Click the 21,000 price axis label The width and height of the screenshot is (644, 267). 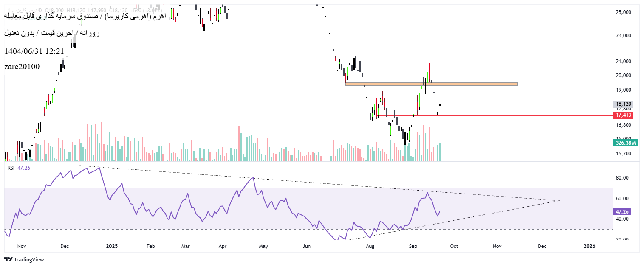click(624, 62)
